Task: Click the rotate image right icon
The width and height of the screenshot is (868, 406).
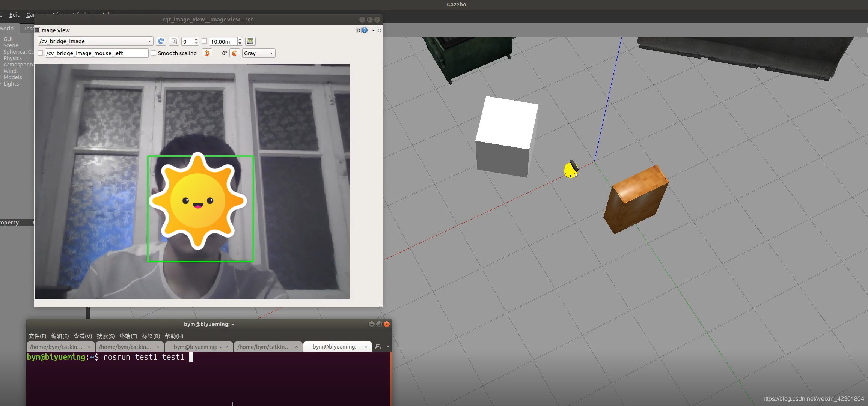Action: click(235, 53)
